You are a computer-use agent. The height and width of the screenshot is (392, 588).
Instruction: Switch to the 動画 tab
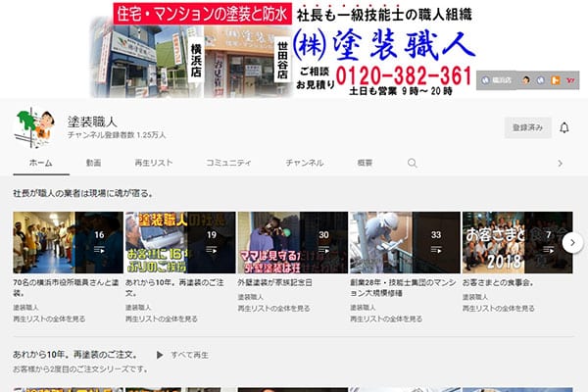tap(93, 163)
